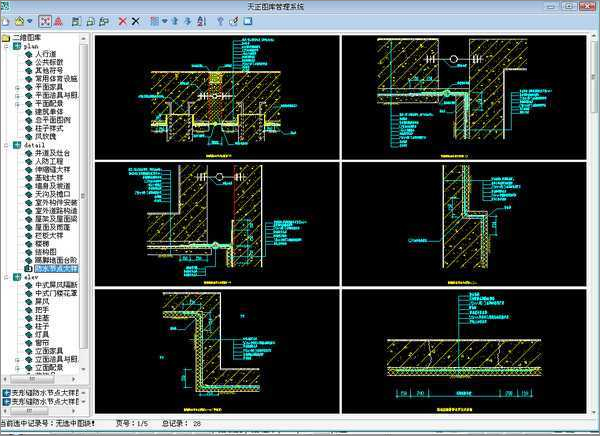Select the 结构图 category
This screenshot has width=600, height=436.
(x=46, y=252)
